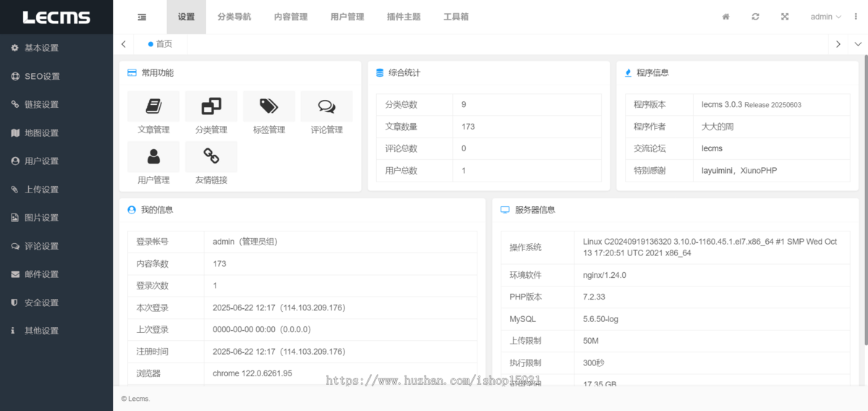Click the 我的信息 user circle icon

tap(132, 210)
